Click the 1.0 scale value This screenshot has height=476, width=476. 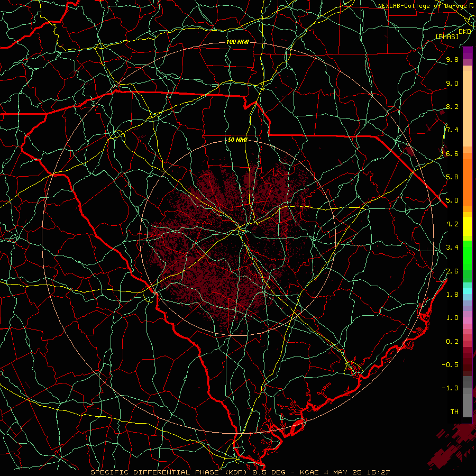tap(452, 318)
